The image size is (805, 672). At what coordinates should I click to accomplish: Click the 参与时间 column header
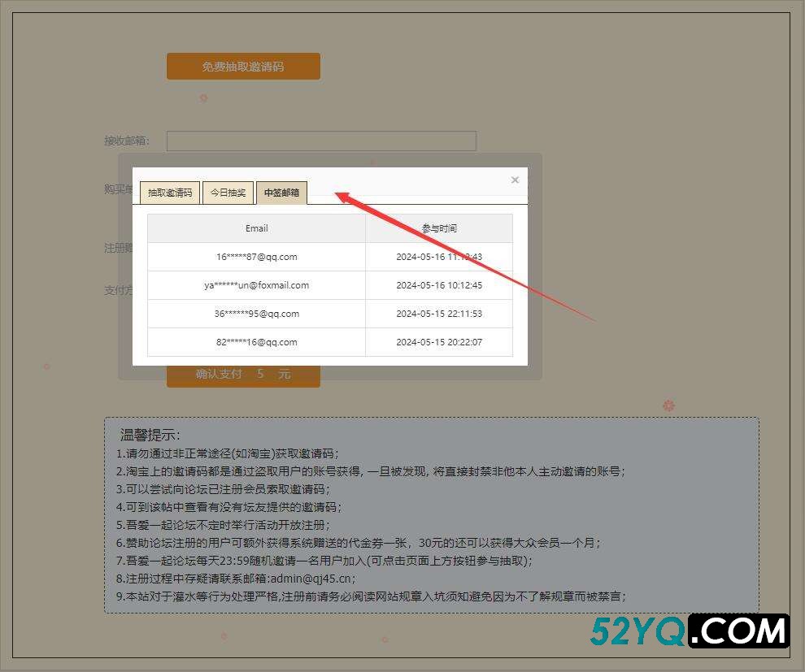pyautogui.click(x=439, y=228)
